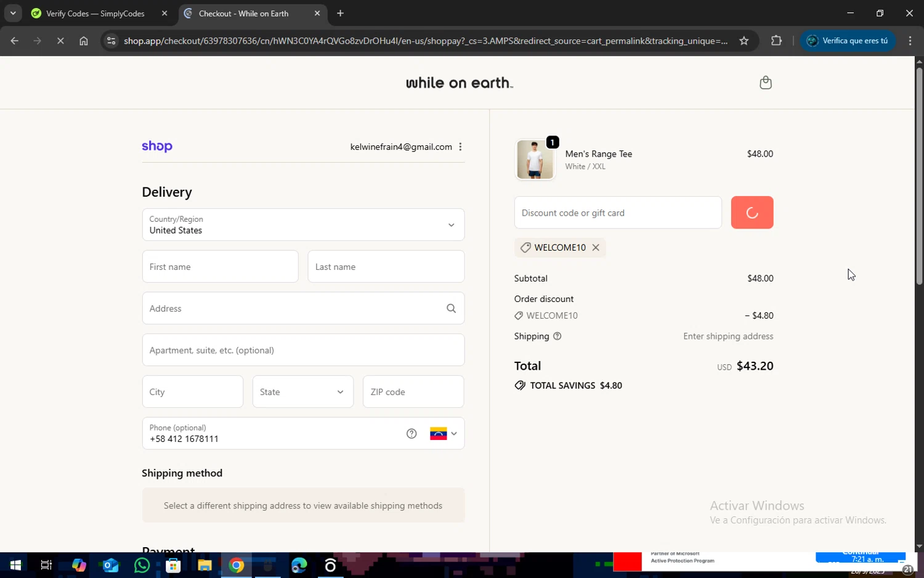Image resolution: width=924 pixels, height=578 pixels.
Task: Click the while on earth store logo
Action: (x=460, y=83)
